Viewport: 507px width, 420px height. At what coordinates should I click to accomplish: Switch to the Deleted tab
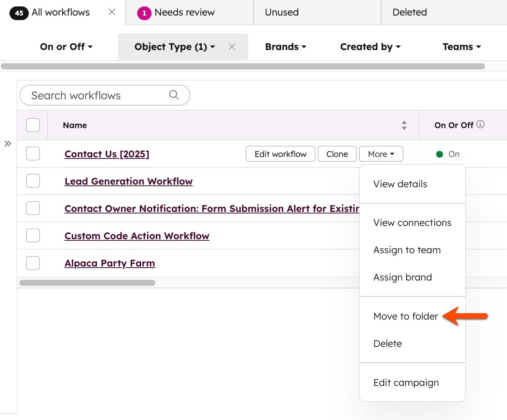[409, 12]
